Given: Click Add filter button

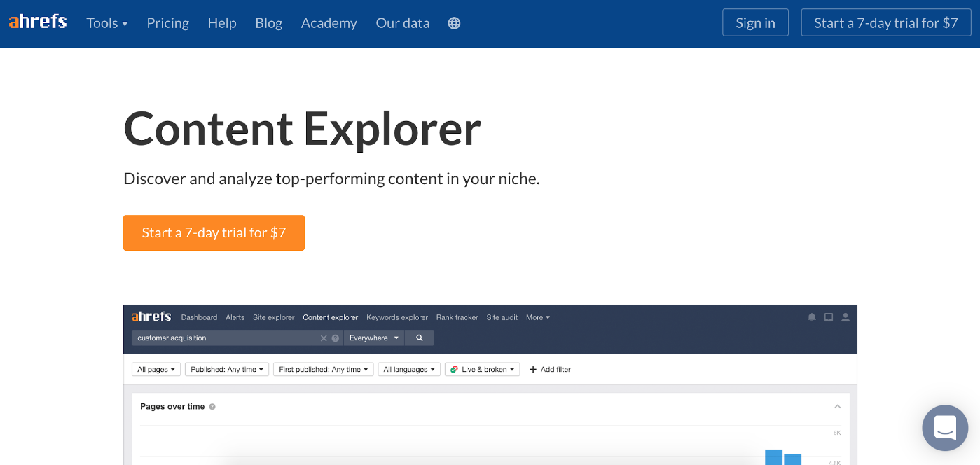Looking at the screenshot, I should (550, 369).
